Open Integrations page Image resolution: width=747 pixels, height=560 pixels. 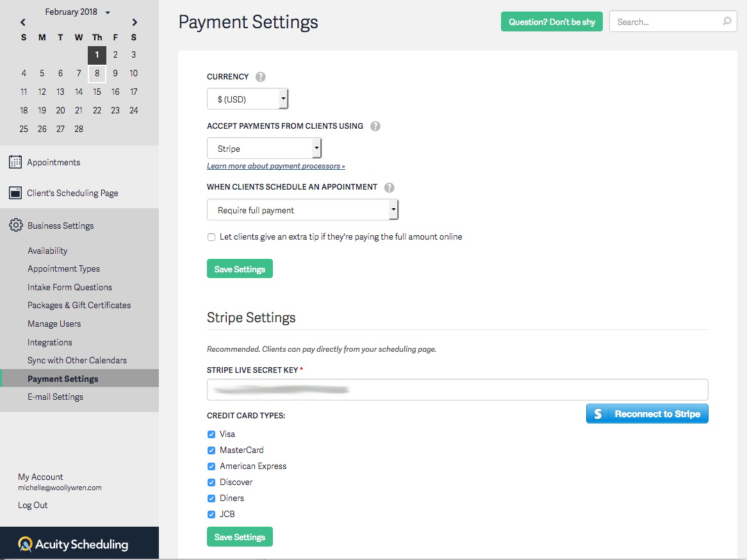click(x=49, y=343)
